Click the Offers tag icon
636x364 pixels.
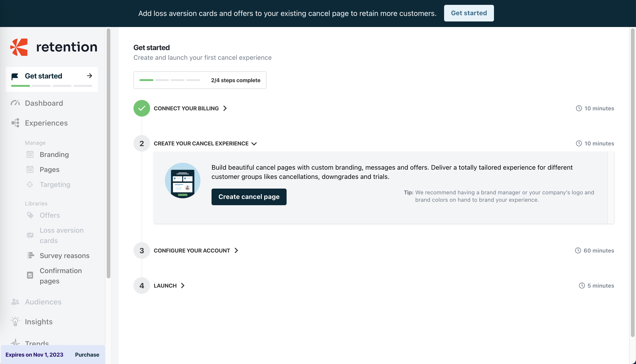30,215
